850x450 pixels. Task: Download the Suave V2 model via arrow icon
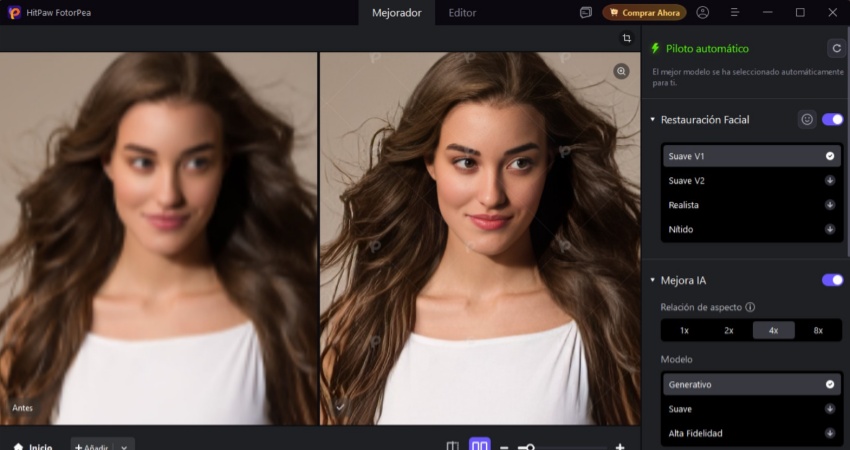click(x=830, y=181)
